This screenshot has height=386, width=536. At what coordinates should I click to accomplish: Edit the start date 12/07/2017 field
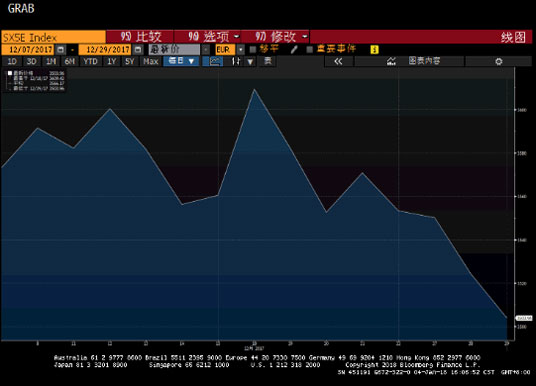coord(28,50)
